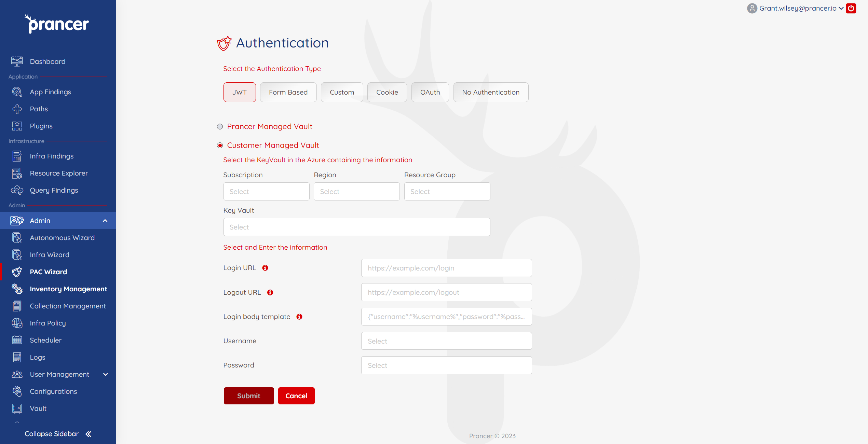The height and width of the screenshot is (444, 868).
Task: Open the Key Vault dropdown
Action: (x=357, y=227)
